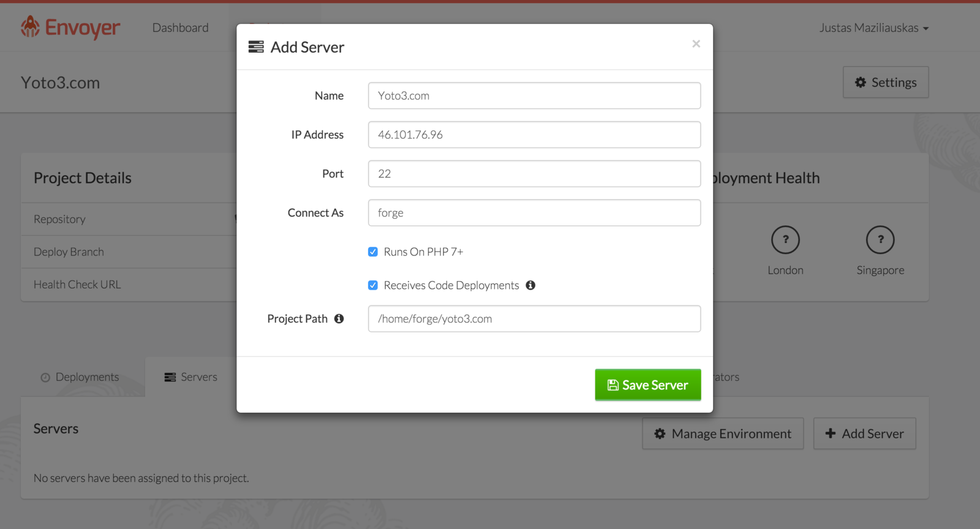
Task: Close the Add Server dialog
Action: 696,43
